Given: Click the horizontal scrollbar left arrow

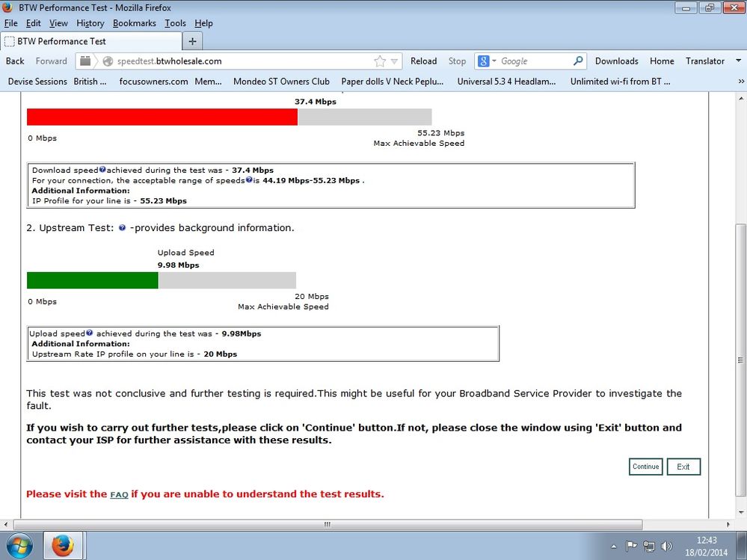Looking at the screenshot, I should click(x=5, y=524).
